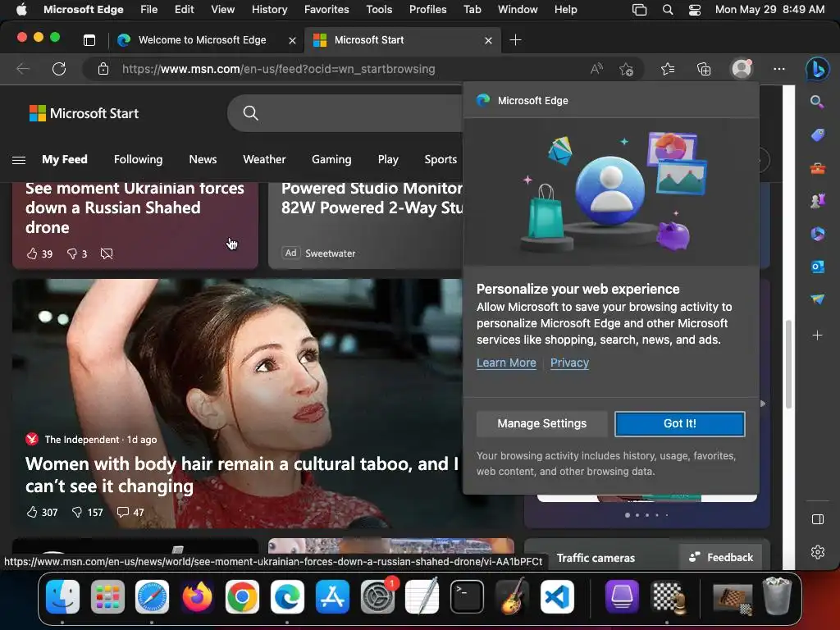Open the History menu in menu bar

coord(269,10)
